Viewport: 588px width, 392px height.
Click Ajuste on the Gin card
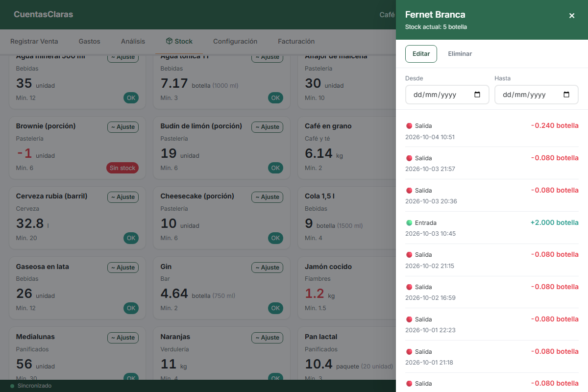(x=267, y=268)
